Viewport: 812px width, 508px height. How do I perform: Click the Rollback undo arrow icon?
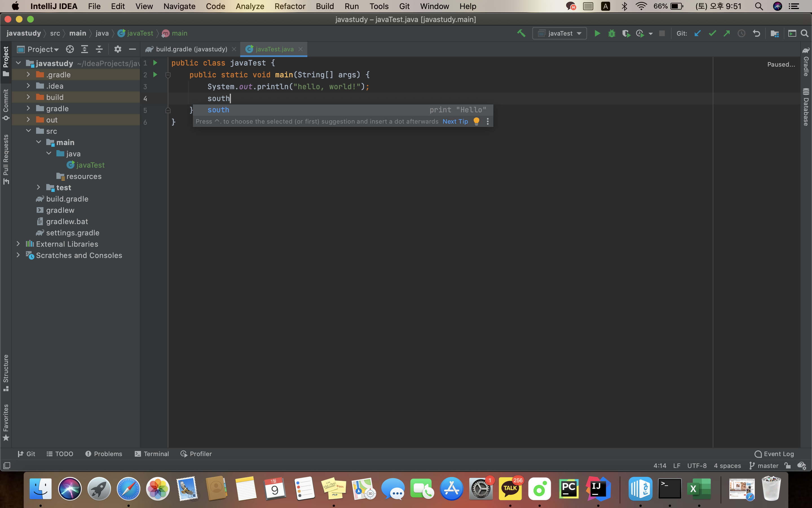756,33
